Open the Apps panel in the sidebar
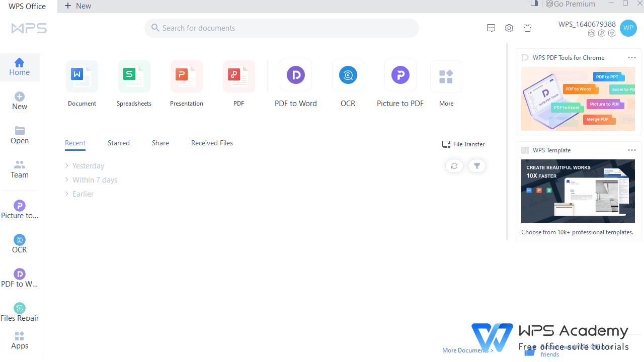The image size is (644, 362). tap(20, 340)
